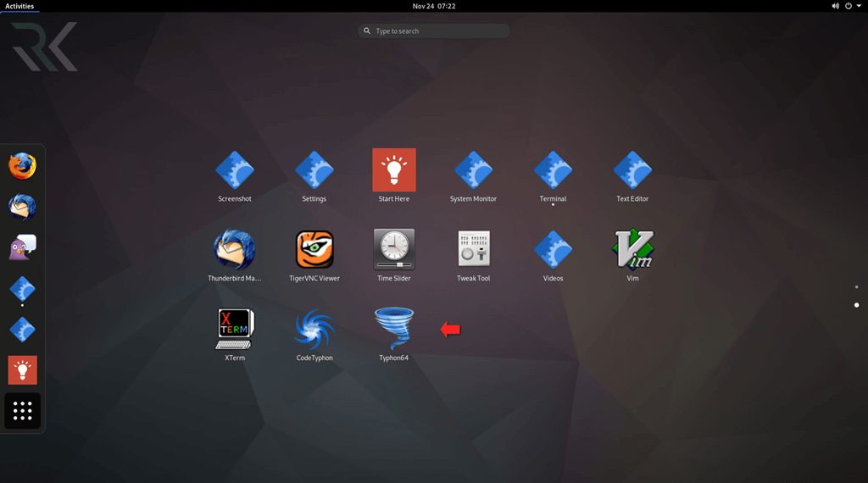Launch Vim from the grid
The height and width of the screenshot is (483, 868).
pos(632,249)
